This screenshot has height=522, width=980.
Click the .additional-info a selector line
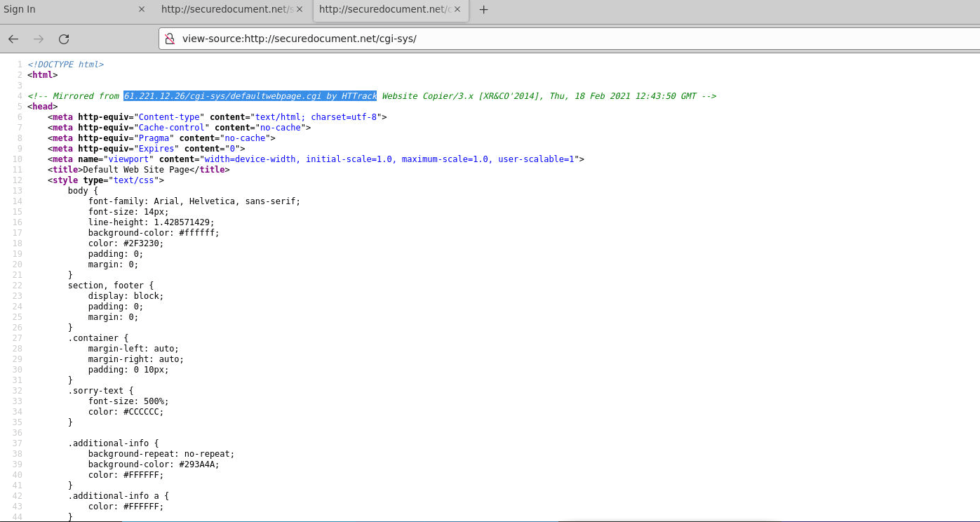click(119, 496)
